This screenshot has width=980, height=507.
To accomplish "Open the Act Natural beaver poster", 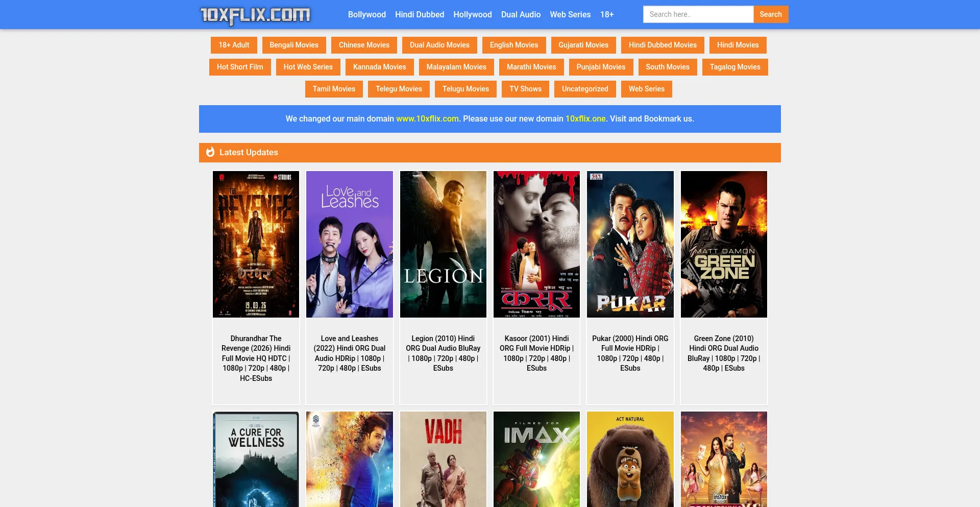I will [630, 460].
